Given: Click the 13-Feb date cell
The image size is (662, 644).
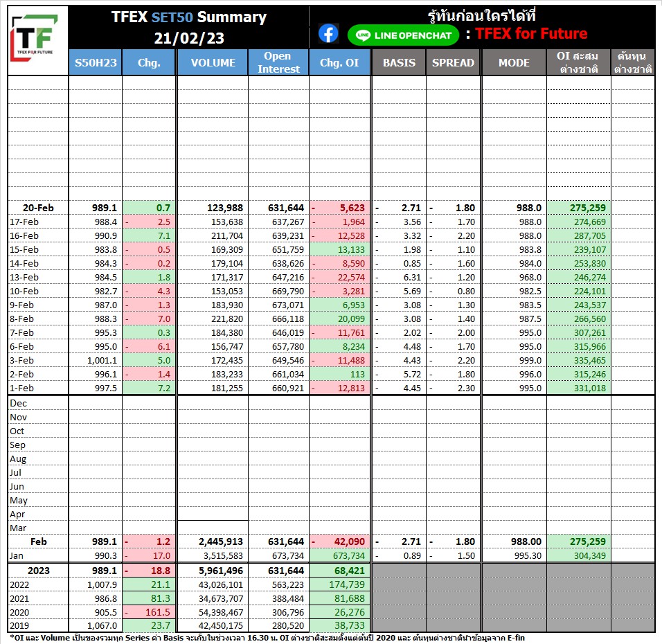Looking at the screenshot, I should click(24, 277).
